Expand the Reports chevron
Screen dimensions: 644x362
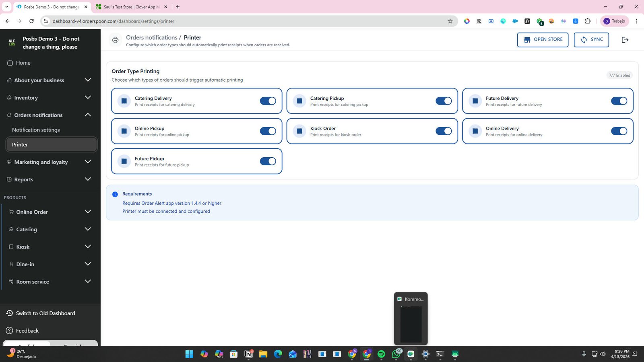point(88,179)
